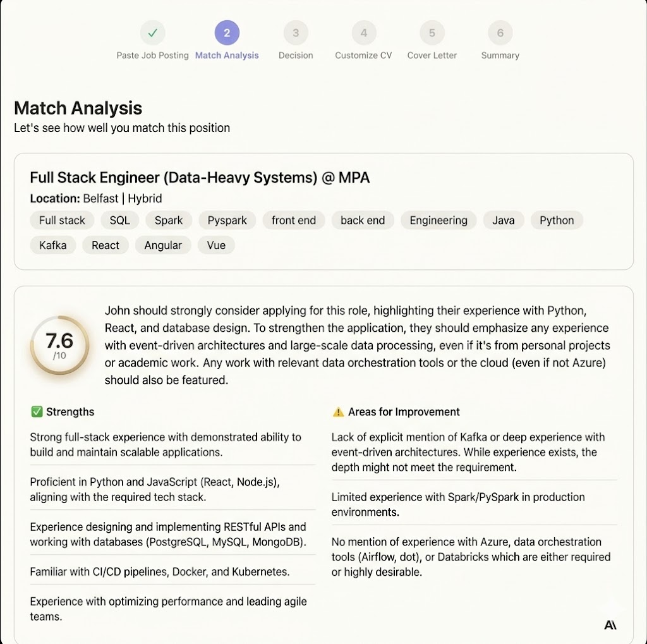Open the Paste Job Posting step label
This screenshot has width=647, height=644.
point(154,56)
